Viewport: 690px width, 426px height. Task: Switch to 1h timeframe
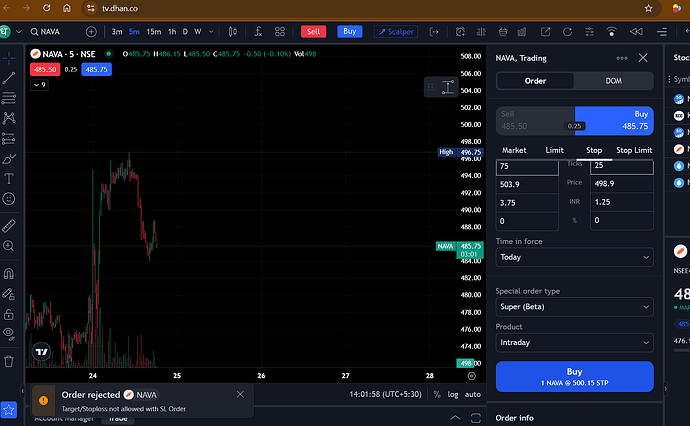(x=172, y=32)
